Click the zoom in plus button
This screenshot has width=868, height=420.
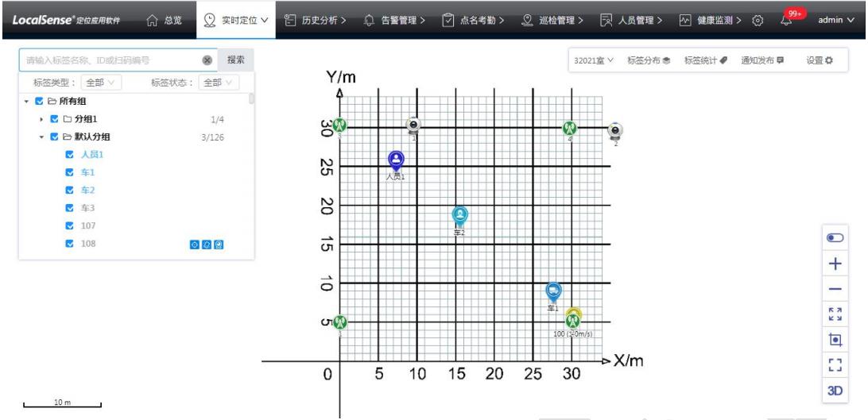tap(835, 264)
